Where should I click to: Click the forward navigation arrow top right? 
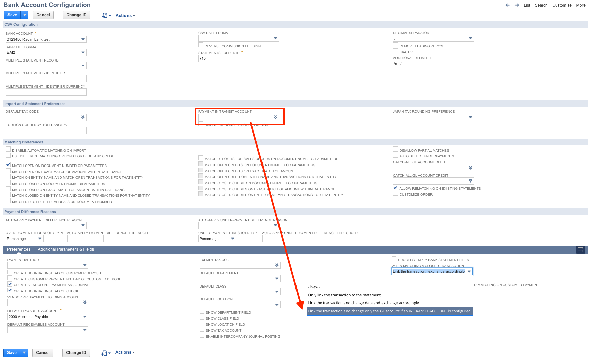(x=517, y=5)
